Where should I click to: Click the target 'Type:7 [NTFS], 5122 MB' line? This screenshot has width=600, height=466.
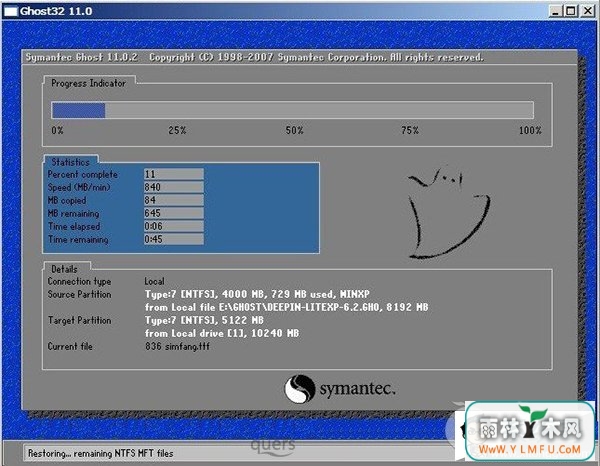pos(204,320)
